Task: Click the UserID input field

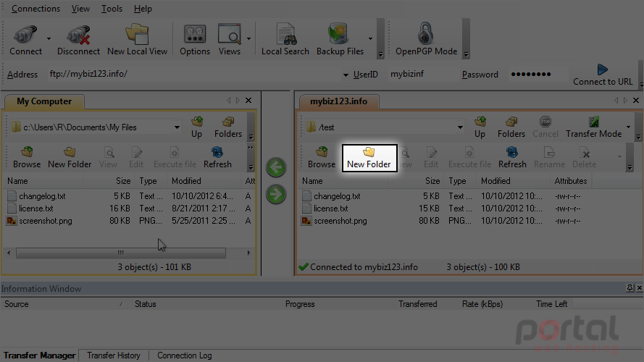Action: coord(422,75)
